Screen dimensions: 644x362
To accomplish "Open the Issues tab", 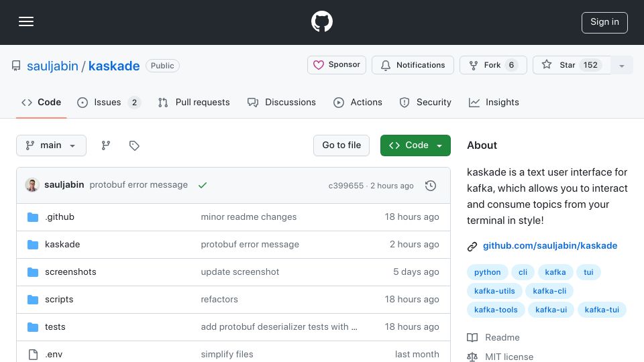I will click(x=109, y=102).
